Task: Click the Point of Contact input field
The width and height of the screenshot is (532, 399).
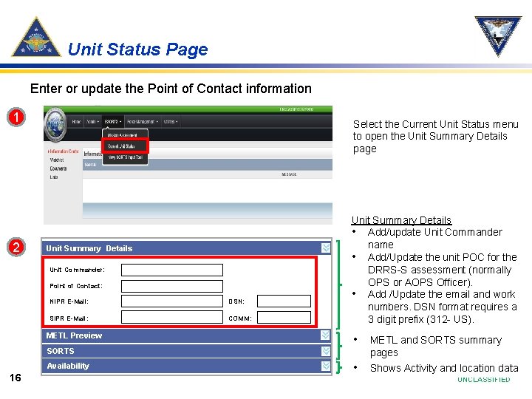Action: click(172, 286)
